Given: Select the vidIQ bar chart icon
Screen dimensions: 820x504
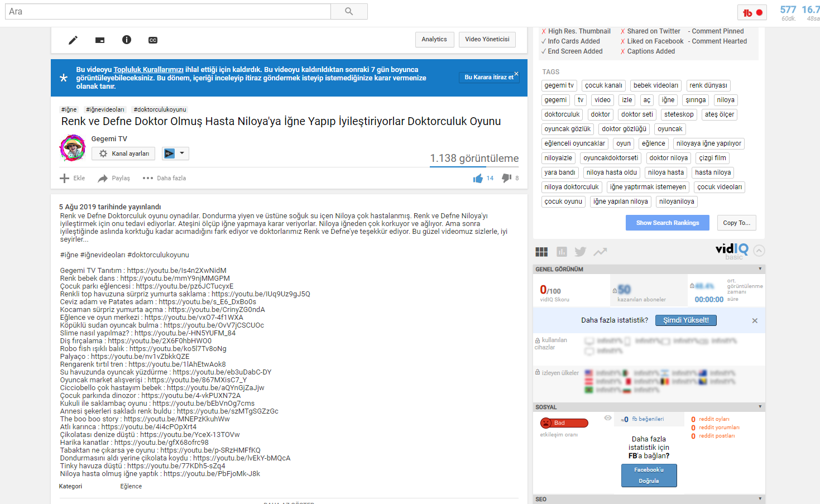Looking at the screenshot, I should point(562,252).
